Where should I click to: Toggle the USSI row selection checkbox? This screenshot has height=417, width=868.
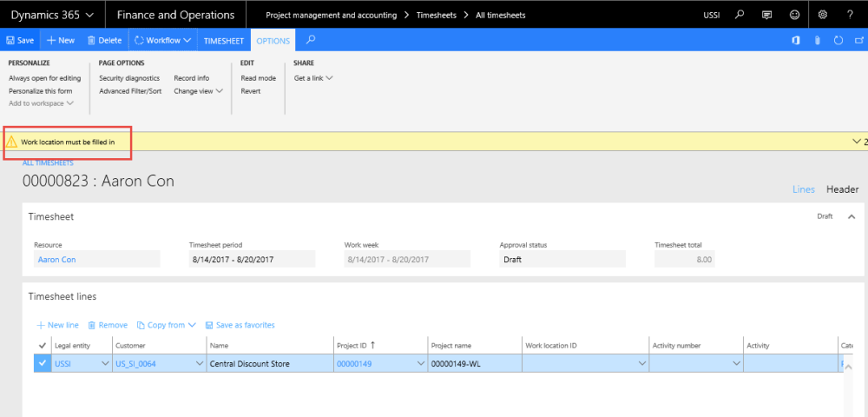(42, 364)
